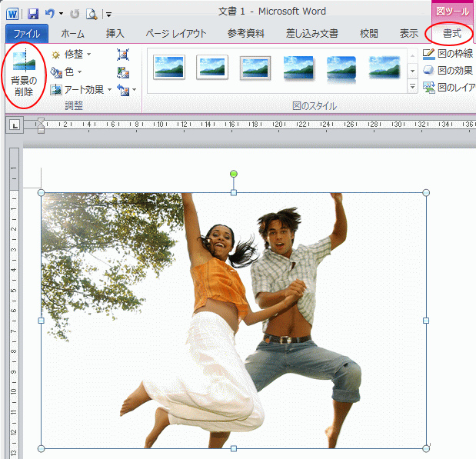Click the pencil icon of 図の枠線

point(428,54)
